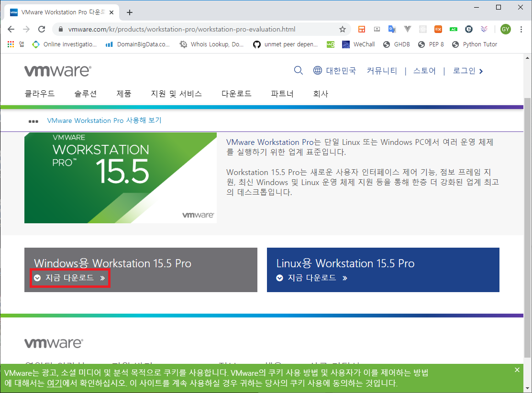Open the 파트너 navigation menu
Screen dimensions: 532x393
(282, 94)
